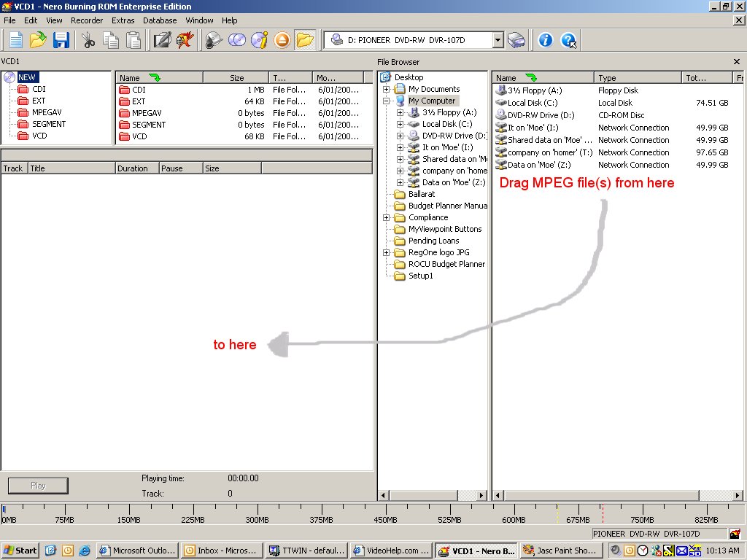The height and width of the screenshot is (560, 747).
Task: Open the Window menu
Action: [199, 20]
